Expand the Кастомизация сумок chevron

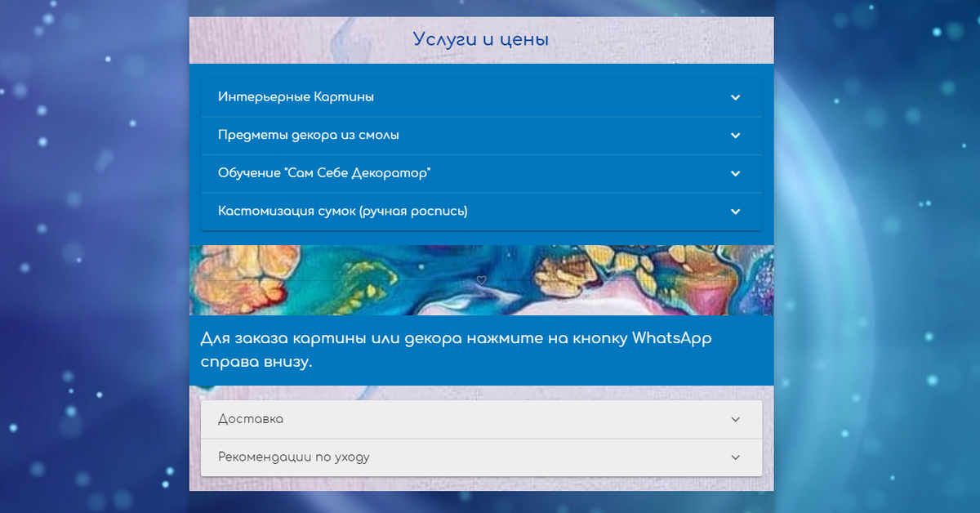[735, 212]
